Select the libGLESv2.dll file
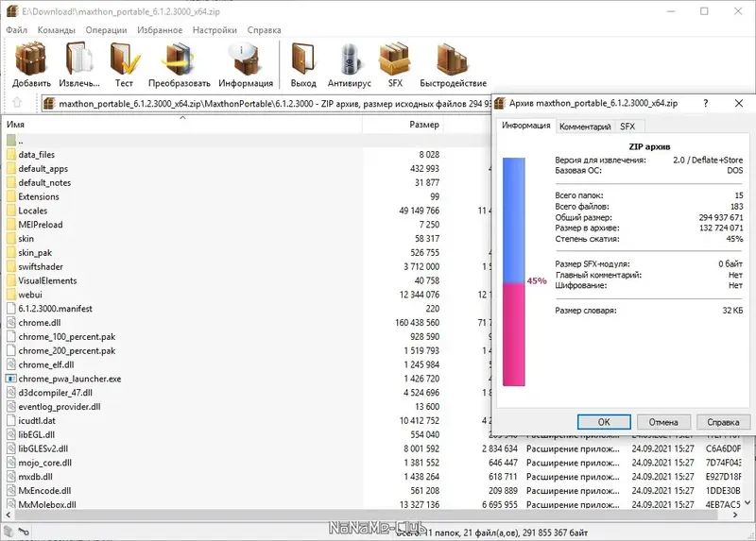The height and width of the screenshot is (541, 756). click(43, 448)
